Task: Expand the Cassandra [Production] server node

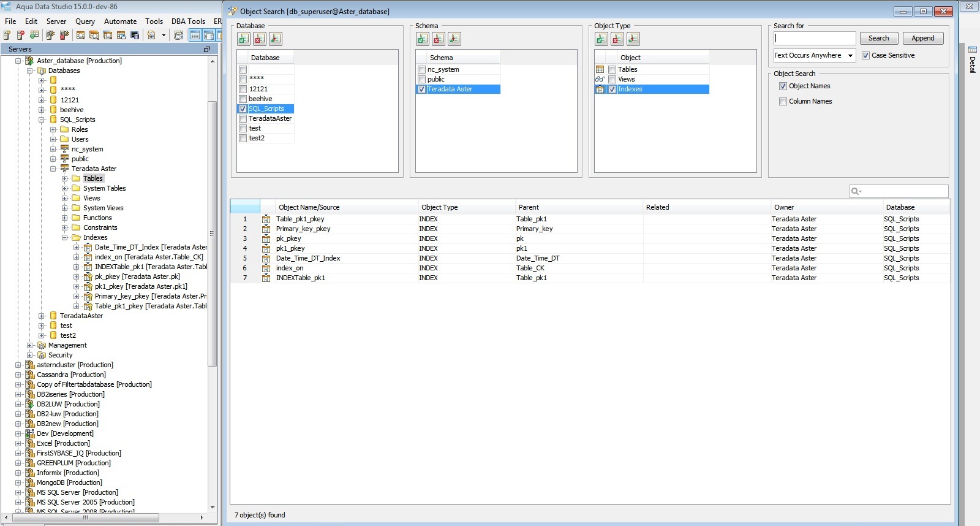Action: [18, 375]
